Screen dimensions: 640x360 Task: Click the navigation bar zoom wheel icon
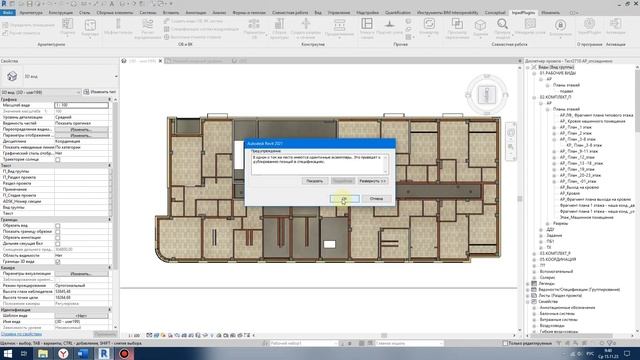click(511, 133)
